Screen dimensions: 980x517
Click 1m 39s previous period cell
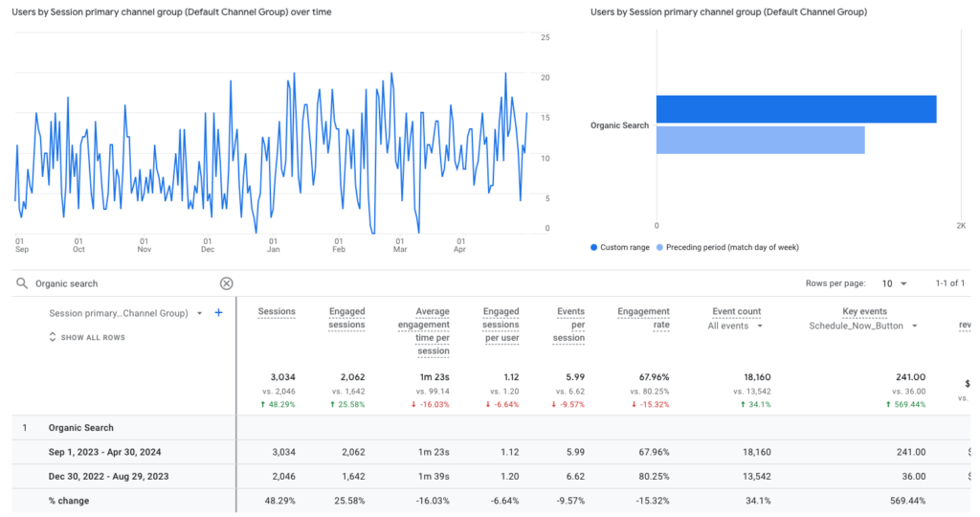(x=434, y=477)
